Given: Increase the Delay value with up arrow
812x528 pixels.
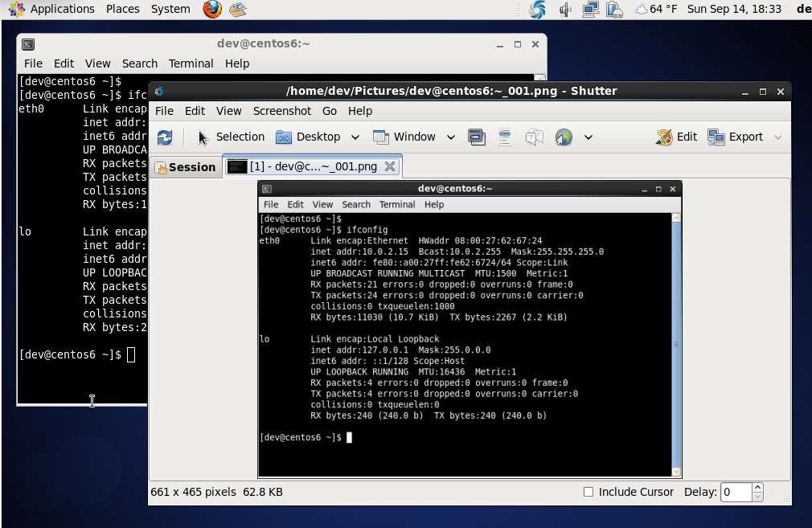Looking at the screenshot, I should pos(757,487).
